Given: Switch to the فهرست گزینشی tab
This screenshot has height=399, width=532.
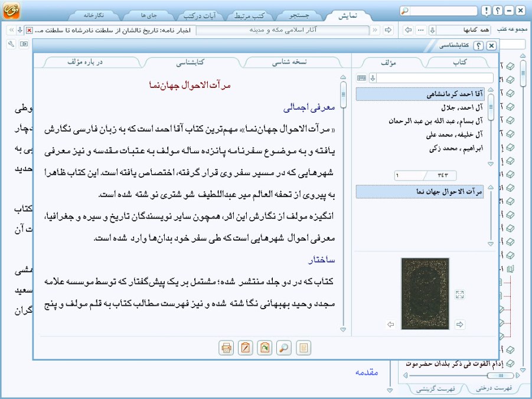Looking at the screenshot, I should [436, 389].
